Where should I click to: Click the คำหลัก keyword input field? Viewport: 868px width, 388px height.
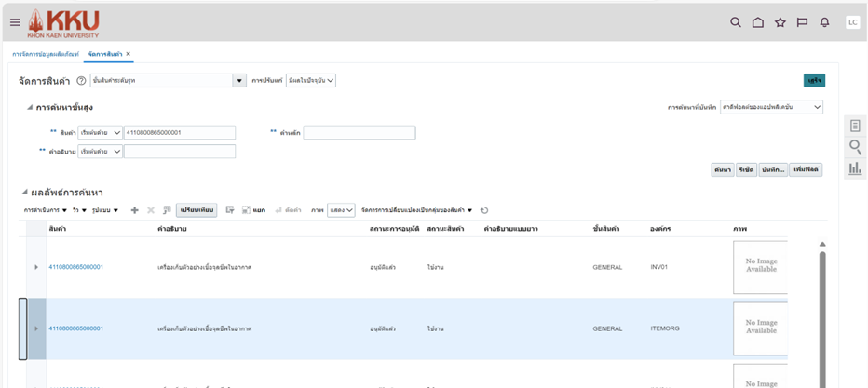click(x=359, y=133)
